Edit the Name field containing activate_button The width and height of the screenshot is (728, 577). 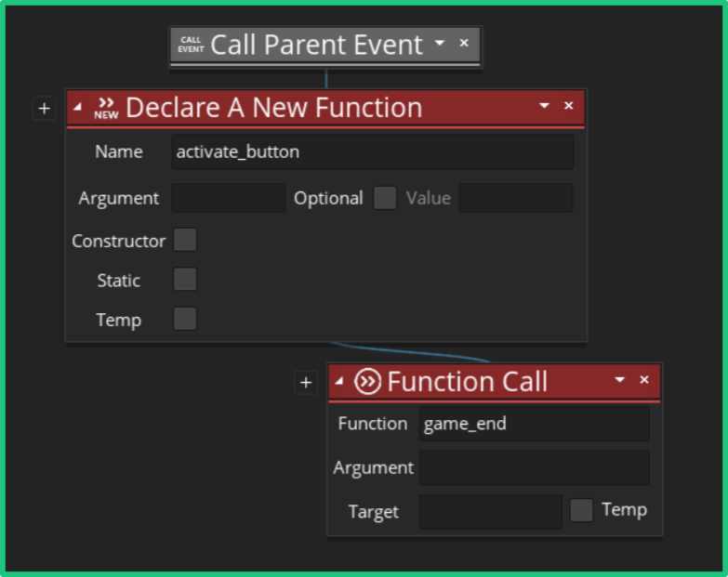pyautogui.click(x=372, y=151)
